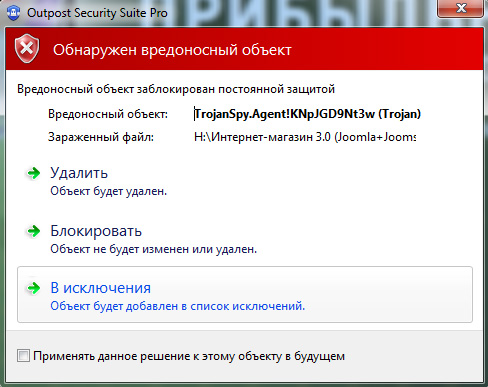Image resolution: width=488 pixels, height=387 pixels.
Task: Click the Обнаружен вредоносный объект header text
Action: [x=172, y=50]
